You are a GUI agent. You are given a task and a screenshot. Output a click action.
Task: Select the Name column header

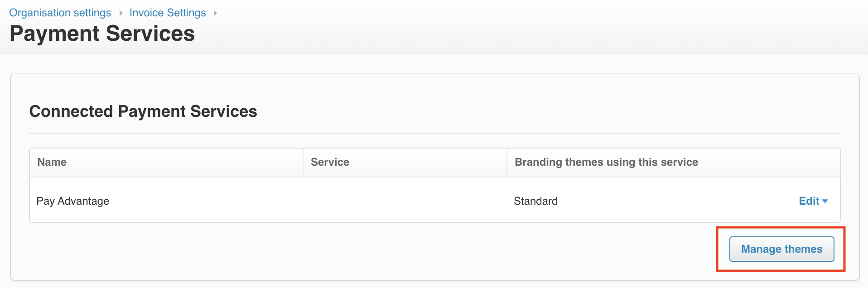pyautogui.click(x=166, y=162)
